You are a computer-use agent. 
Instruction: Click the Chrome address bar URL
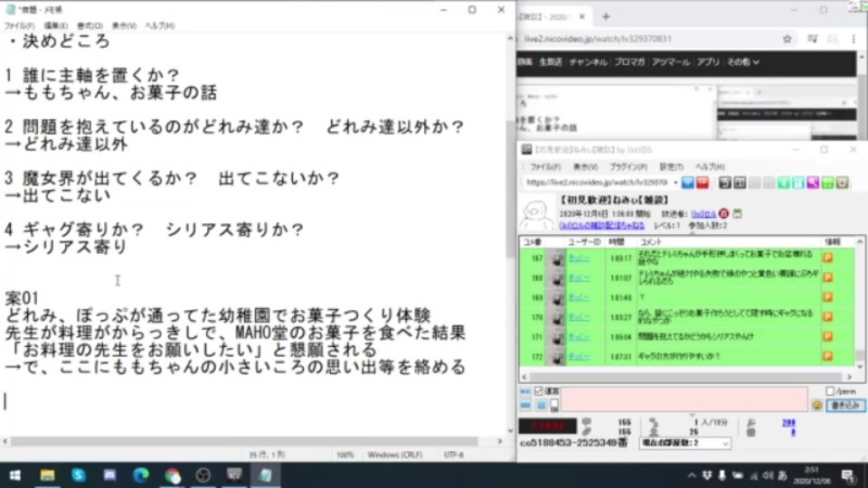[598, 39]
